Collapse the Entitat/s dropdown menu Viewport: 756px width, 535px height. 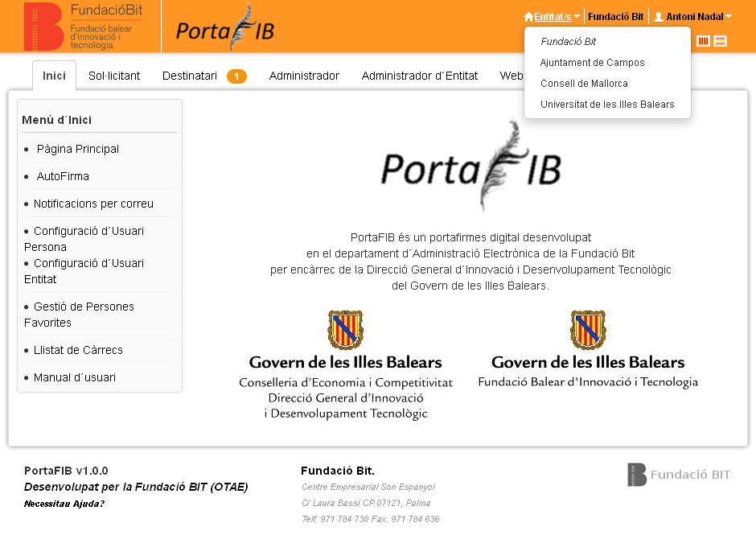point(553,17)
